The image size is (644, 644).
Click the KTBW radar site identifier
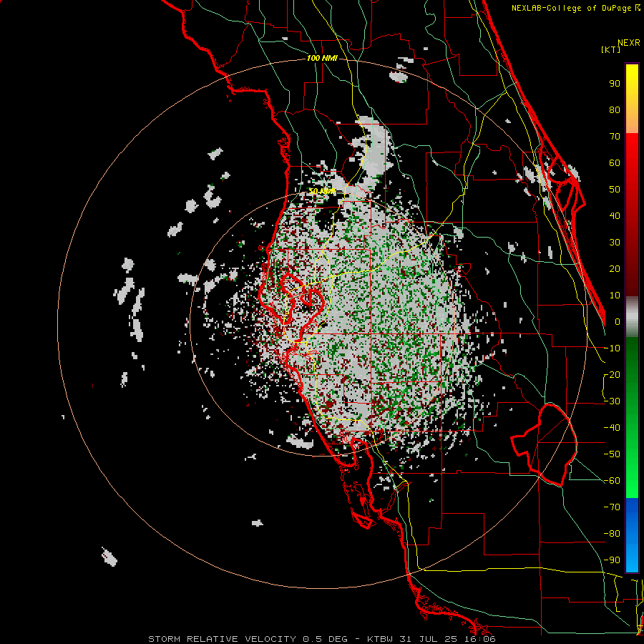[380, 639]
